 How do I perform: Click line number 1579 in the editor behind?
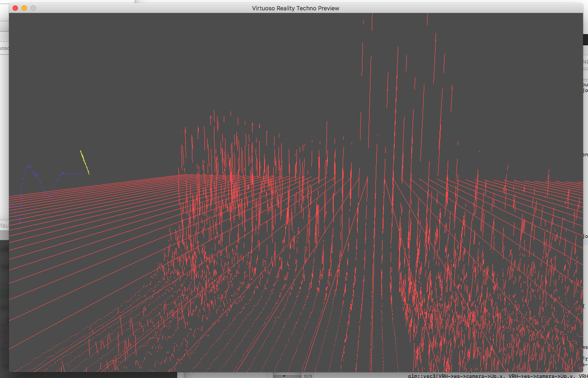[x=307, y=376]
